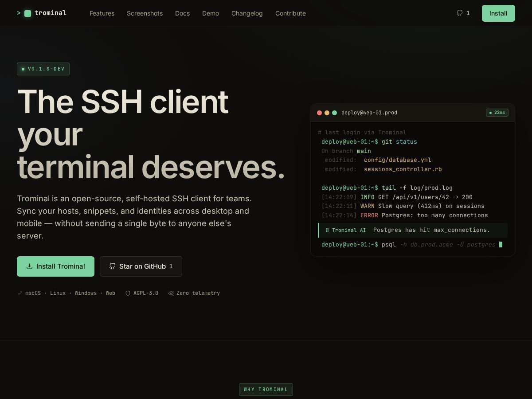Click the green trominal logo square
The width and height of the screenshot is (532, 399).
click(x=27, y=13)
